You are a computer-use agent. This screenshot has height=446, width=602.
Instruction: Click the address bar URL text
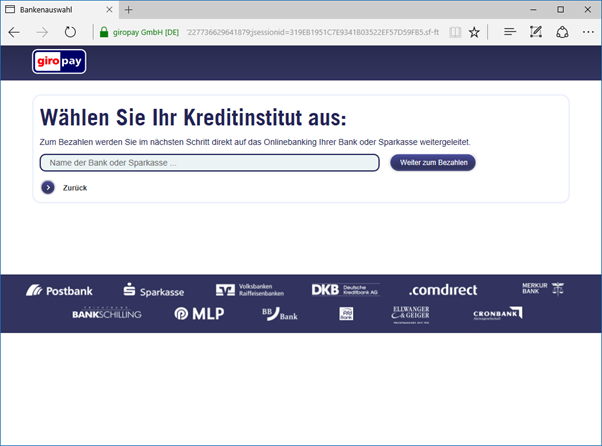(x=313, y=32)
